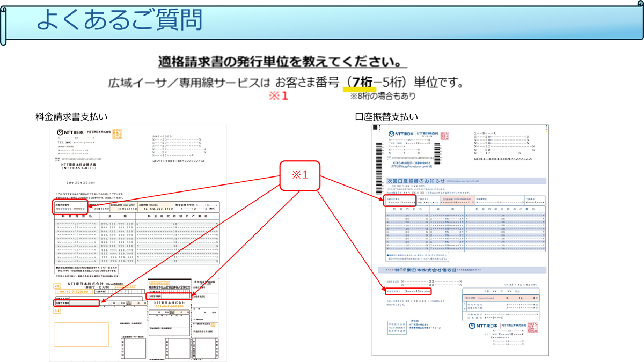Select the 料金請求書支払い label
This screenshot has width=644, height=362.
(71, 116)
